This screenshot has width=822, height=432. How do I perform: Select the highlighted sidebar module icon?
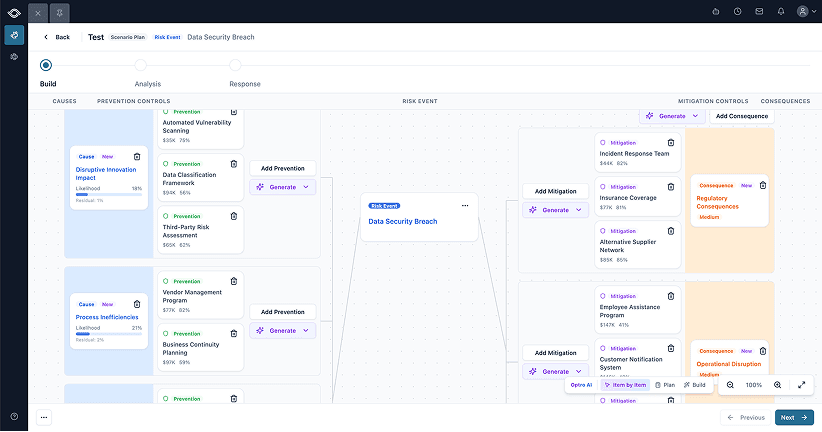(x=14, y=35)
